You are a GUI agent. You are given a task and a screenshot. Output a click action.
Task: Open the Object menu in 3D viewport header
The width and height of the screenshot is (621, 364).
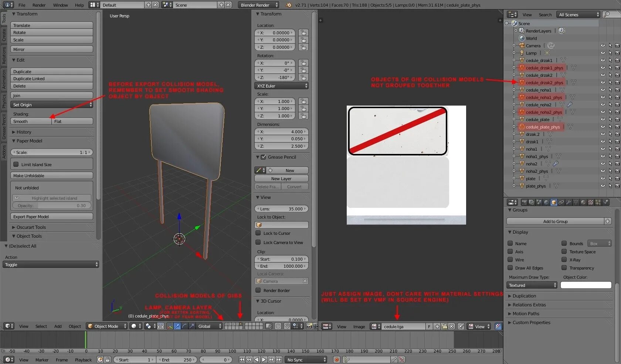75,326
